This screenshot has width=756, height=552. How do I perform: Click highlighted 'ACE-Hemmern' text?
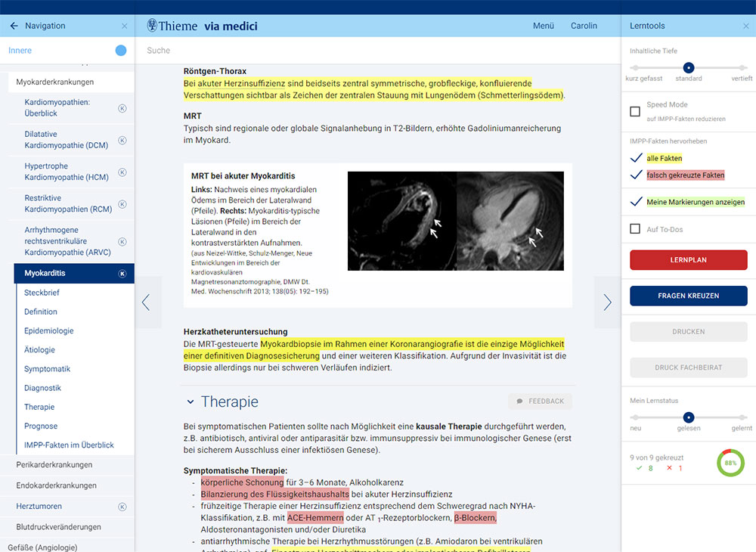pos(315,518)
